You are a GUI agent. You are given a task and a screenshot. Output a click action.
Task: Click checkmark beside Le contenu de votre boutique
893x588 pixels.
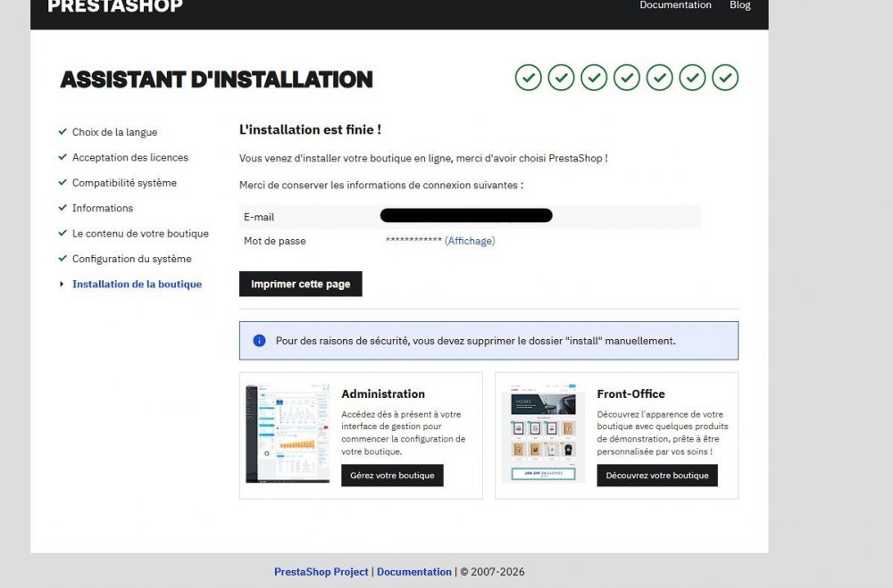tap(63, 233)
